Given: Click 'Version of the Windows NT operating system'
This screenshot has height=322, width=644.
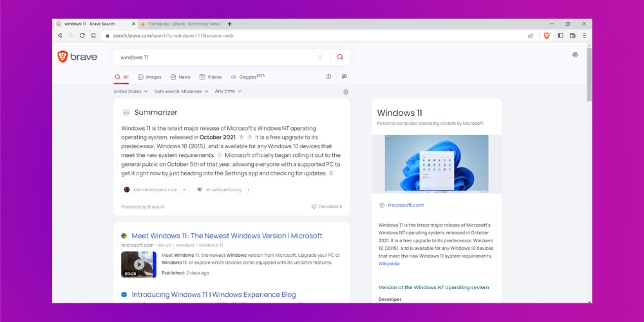Looking at the screenshot, I should pyautogui.click(x=433, y=287).
